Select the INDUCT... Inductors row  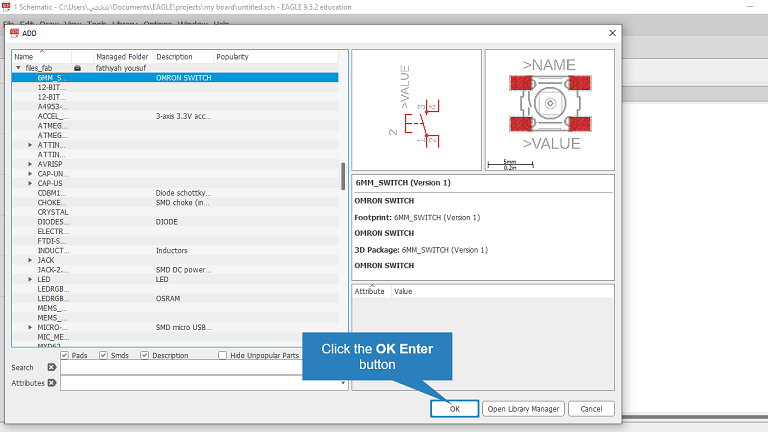pyautogui.click(x=175, y=250)
